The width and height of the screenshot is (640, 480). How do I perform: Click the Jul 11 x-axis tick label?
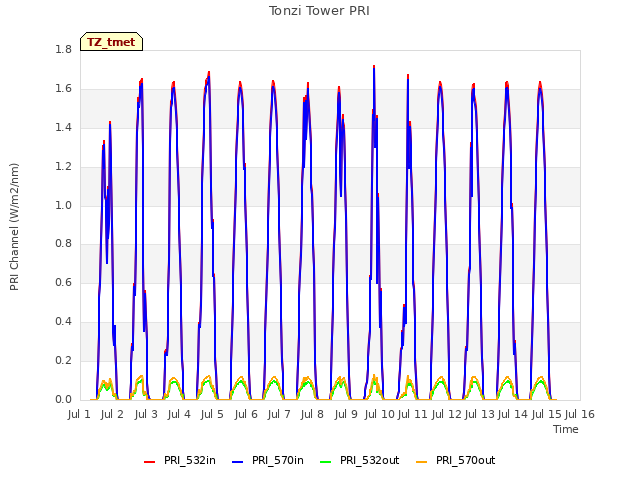click(x=412, y=414)
